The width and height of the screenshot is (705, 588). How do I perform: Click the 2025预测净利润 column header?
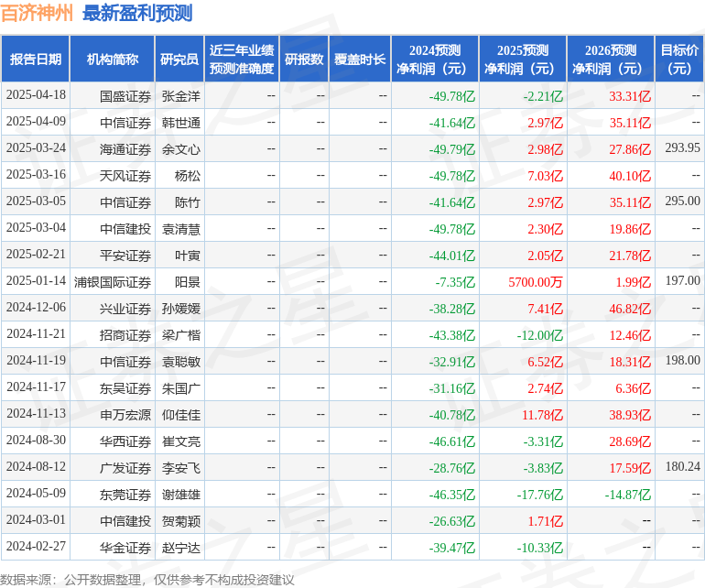coord(523,59)
